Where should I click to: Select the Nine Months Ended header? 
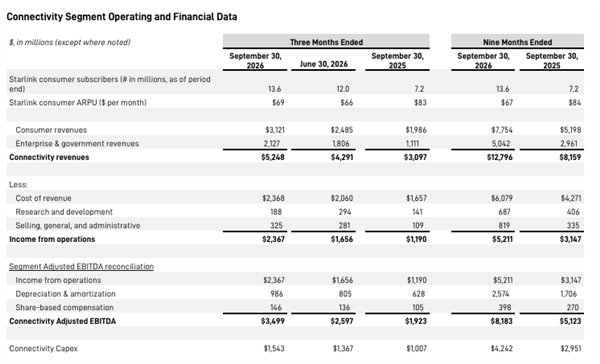[x=517, y=42]
